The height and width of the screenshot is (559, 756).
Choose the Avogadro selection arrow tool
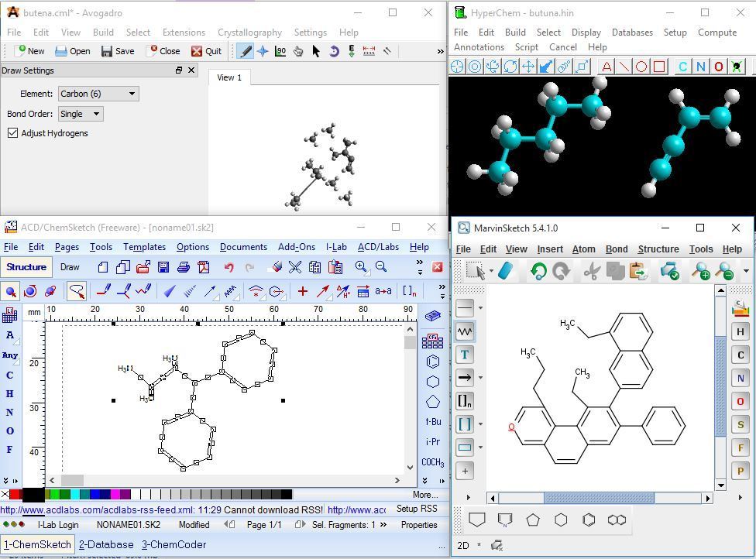[x=316, y=51]
